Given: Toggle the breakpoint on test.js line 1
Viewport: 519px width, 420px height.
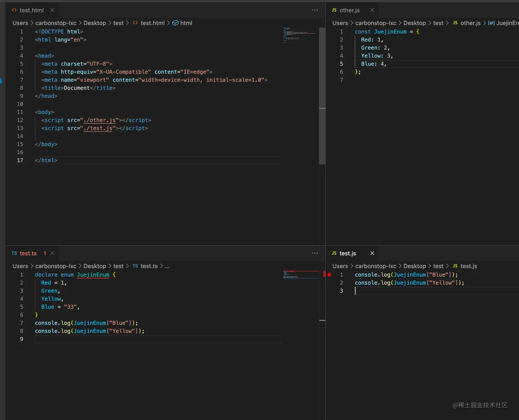Looking at the screenshot, I should [x=329, y=275].
